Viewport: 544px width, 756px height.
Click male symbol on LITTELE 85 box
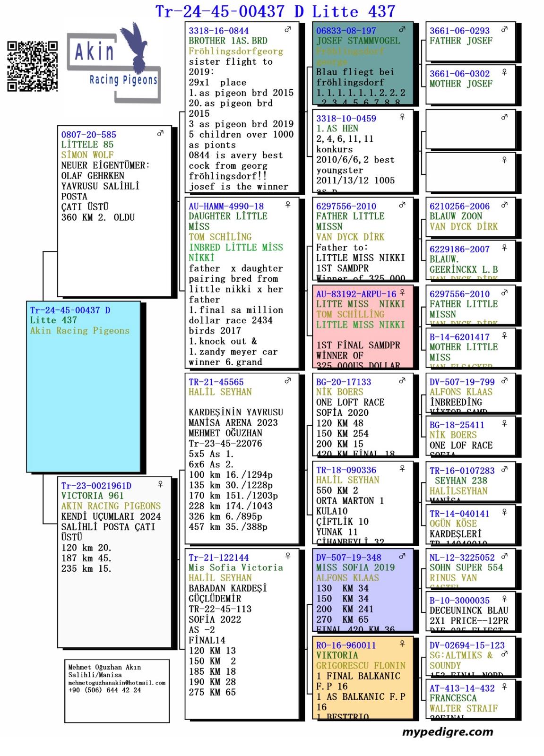[x=161, y=134]
